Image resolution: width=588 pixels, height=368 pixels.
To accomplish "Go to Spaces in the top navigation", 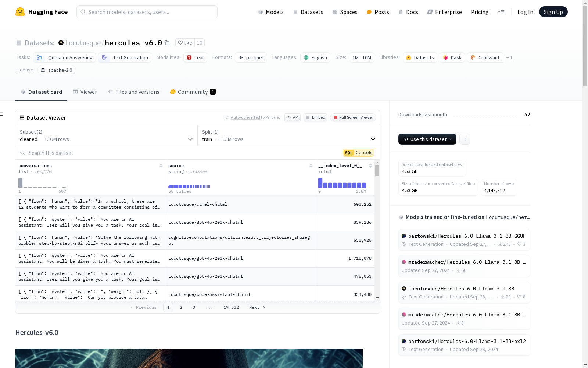I will [345, 12].
